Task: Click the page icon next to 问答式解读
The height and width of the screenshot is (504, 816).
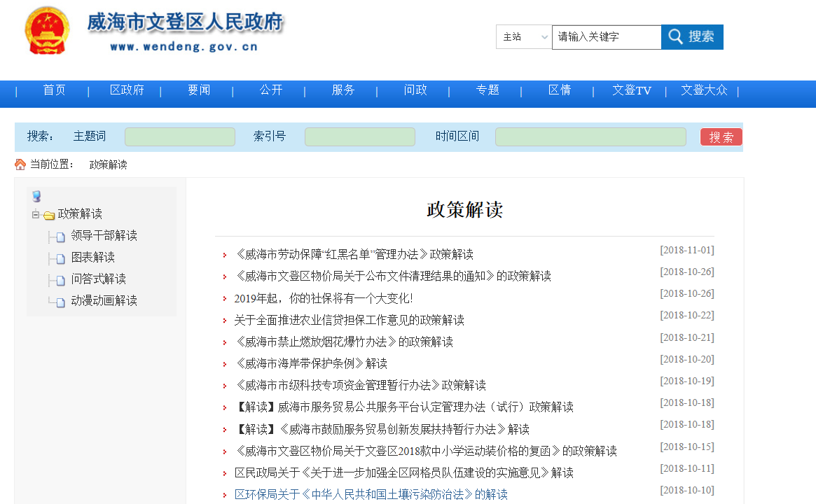Action: click(61, 280)
